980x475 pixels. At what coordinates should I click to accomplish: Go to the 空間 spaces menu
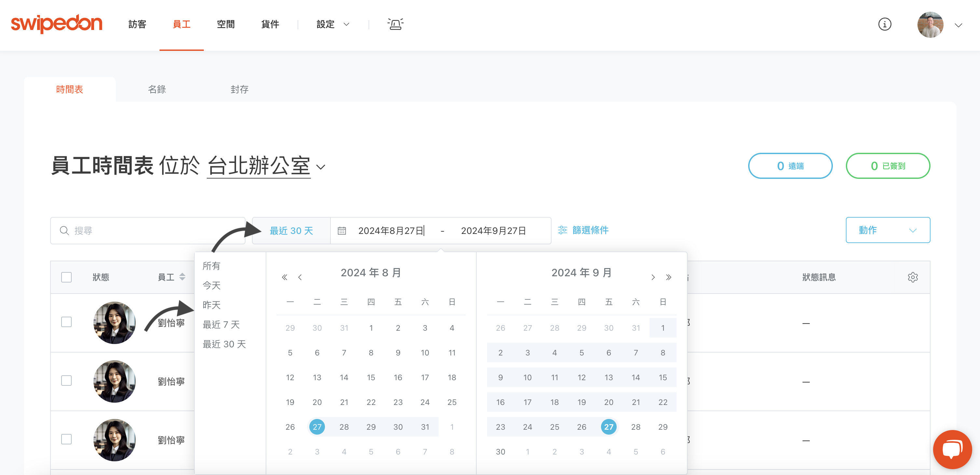(226, 24)
